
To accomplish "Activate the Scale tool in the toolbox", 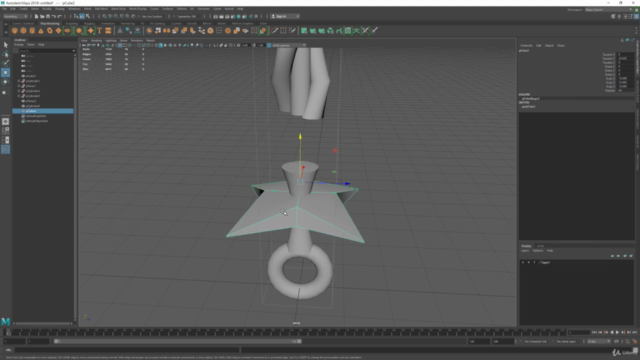I will click(x=5, y=92).
